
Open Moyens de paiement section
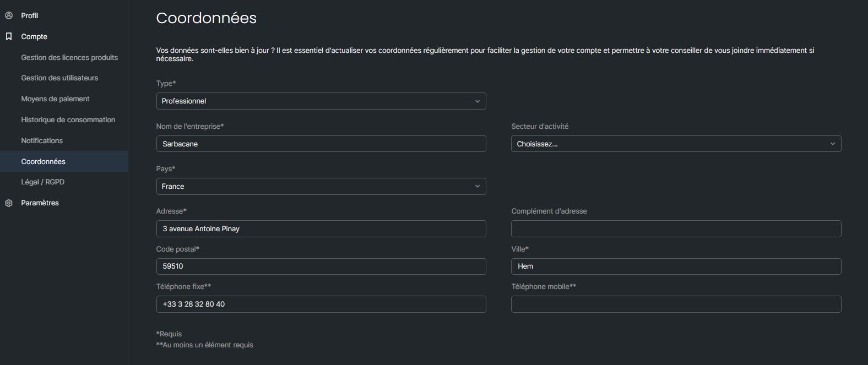[55, 99]
